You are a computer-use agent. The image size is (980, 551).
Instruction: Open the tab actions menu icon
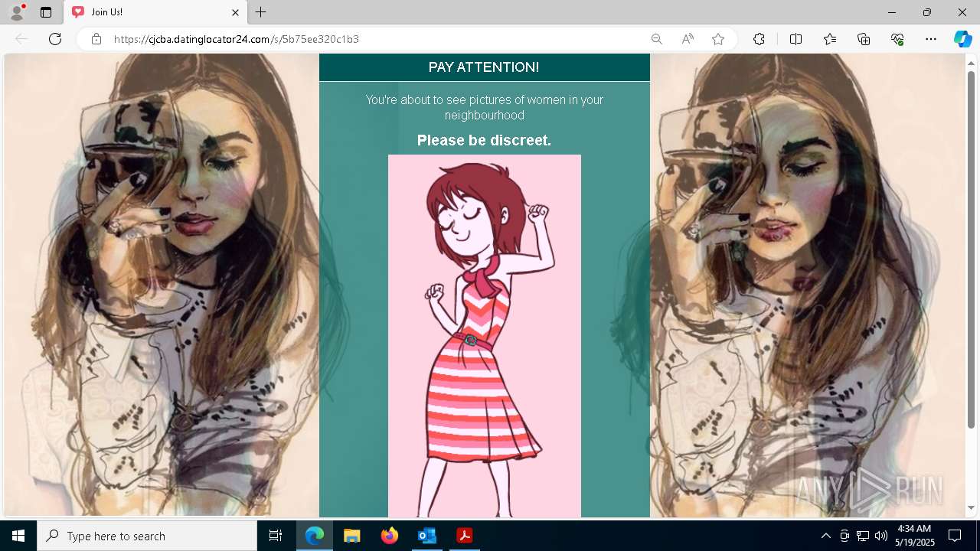click(46, 12)
